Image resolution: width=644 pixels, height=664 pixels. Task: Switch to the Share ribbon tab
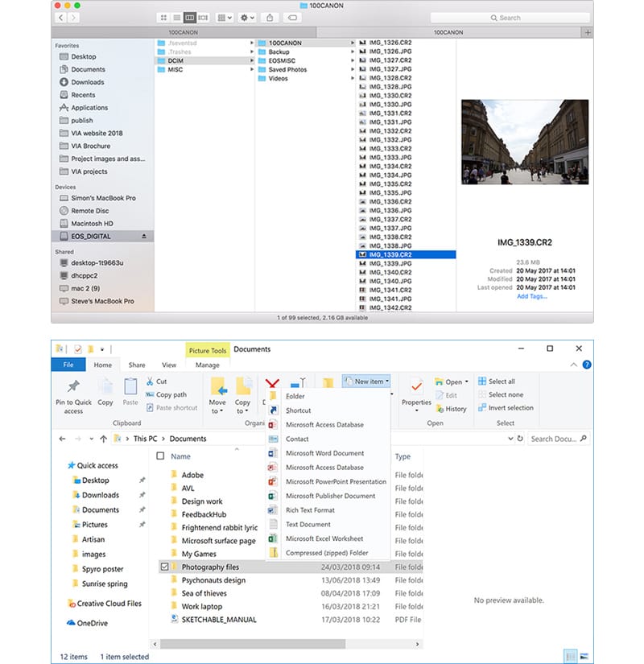137,365
